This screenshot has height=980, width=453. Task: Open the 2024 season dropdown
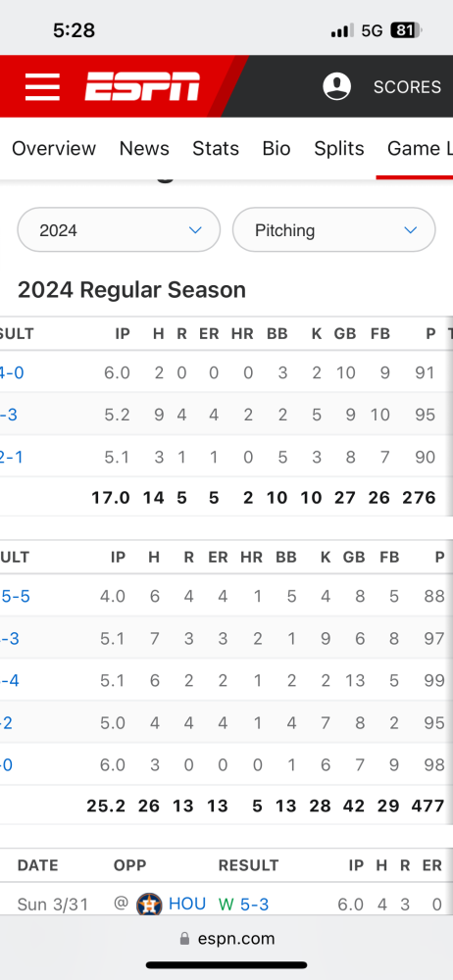(119, 230)
